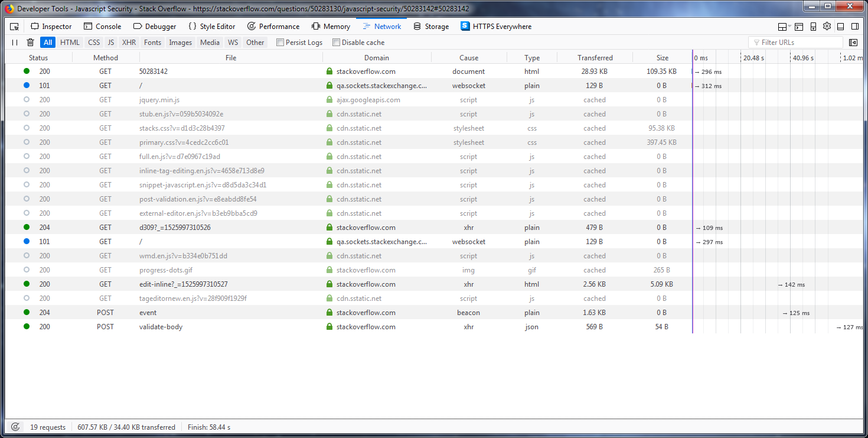
Task: Click "19 requests" in the status bar
Action: [48, 427]
